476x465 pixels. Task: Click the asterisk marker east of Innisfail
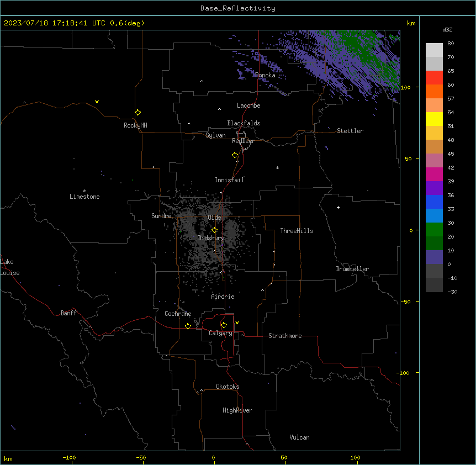tap(277, 168)
